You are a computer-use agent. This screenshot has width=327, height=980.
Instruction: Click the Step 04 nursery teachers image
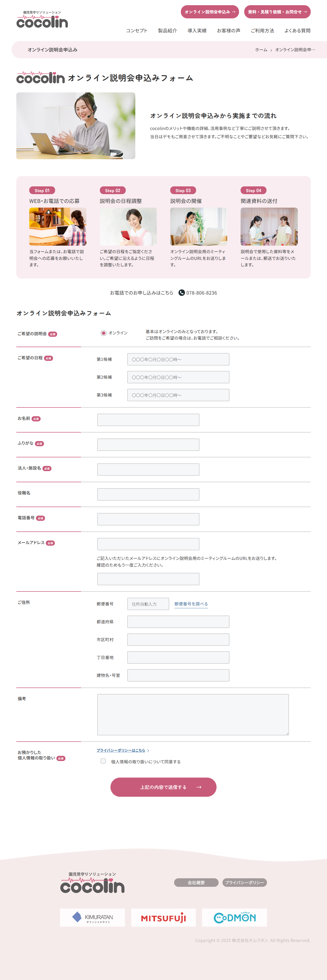click(x=269, y=226)
